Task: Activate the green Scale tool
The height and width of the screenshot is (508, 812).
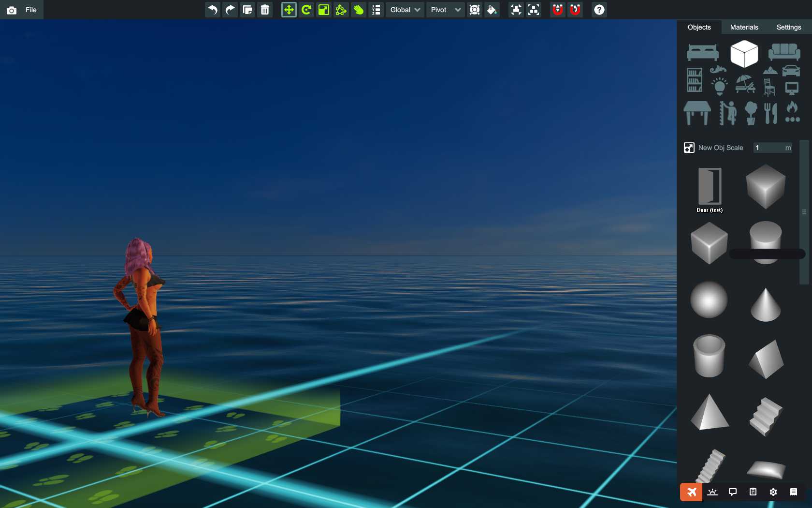Action: 324,10
